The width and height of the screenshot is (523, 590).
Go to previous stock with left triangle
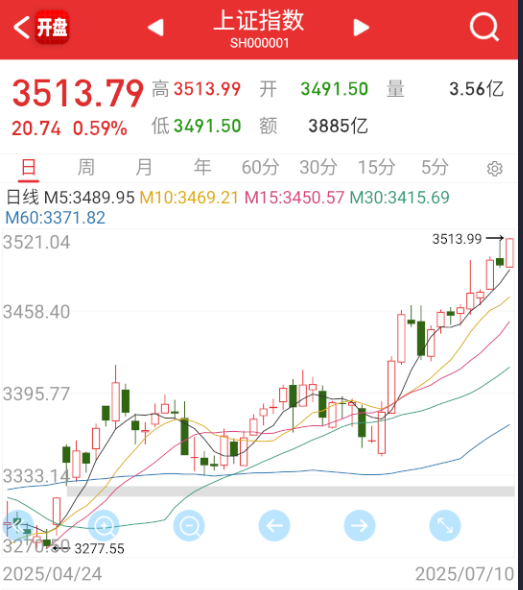coord(156,27)
